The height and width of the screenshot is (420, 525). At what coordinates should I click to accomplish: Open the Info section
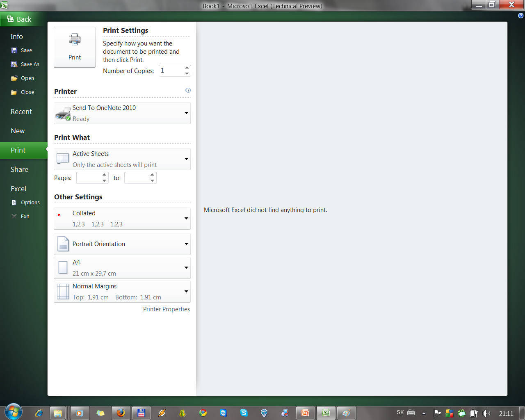click(x=17, y=37)
